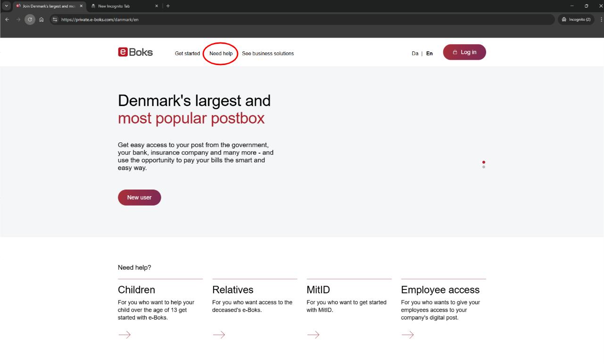The width and height of the screenshot is (604, 364).
Task: Open the MitID heading
Action: [x=318, y=290]
